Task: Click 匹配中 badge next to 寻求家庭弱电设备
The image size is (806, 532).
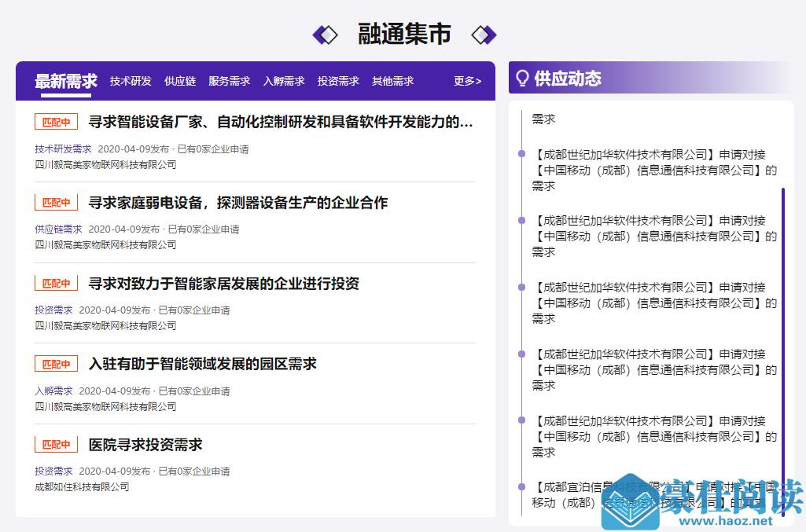Action: coord(56,203)
